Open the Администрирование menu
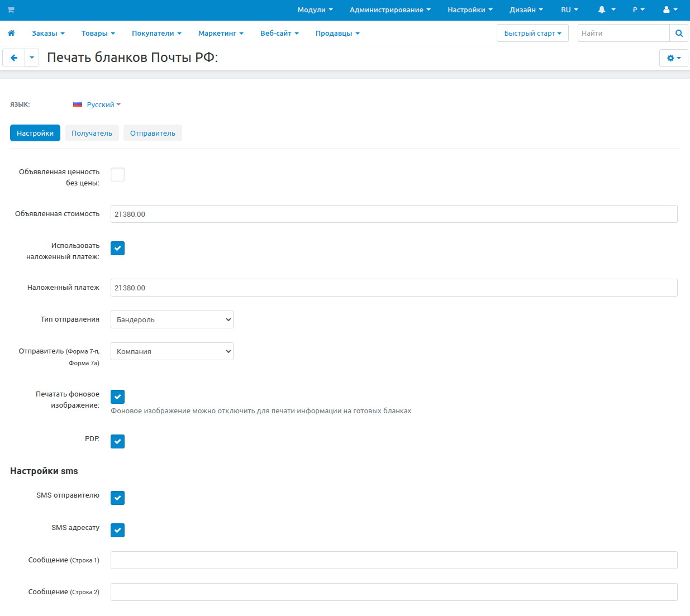 [x=390, y=10]
